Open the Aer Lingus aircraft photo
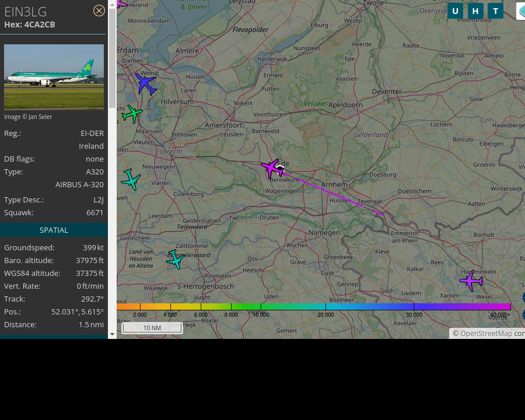525x420 pixels. click(x=54, y=77)
